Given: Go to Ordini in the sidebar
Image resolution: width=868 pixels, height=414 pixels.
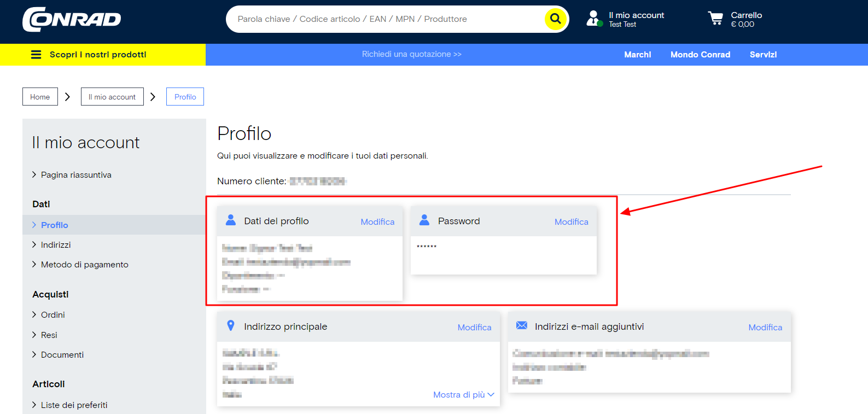Looking at the screenshot, I should (x=53, y=315).
